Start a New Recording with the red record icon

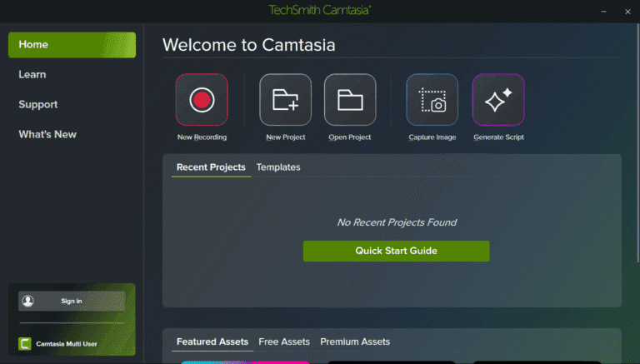pos(202,100)
